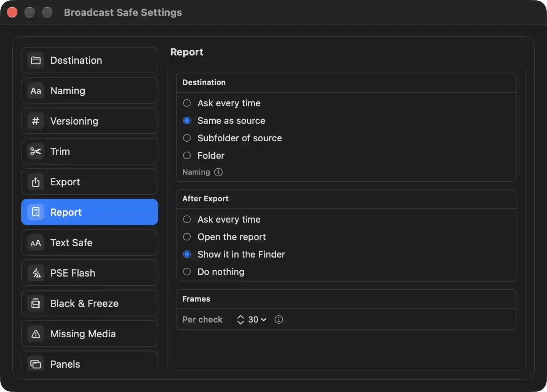Image resolution: width=547 pixels, height=392 pixels.
Task: Click the windows icon beside Panels
Action: (x=36, y=364)
